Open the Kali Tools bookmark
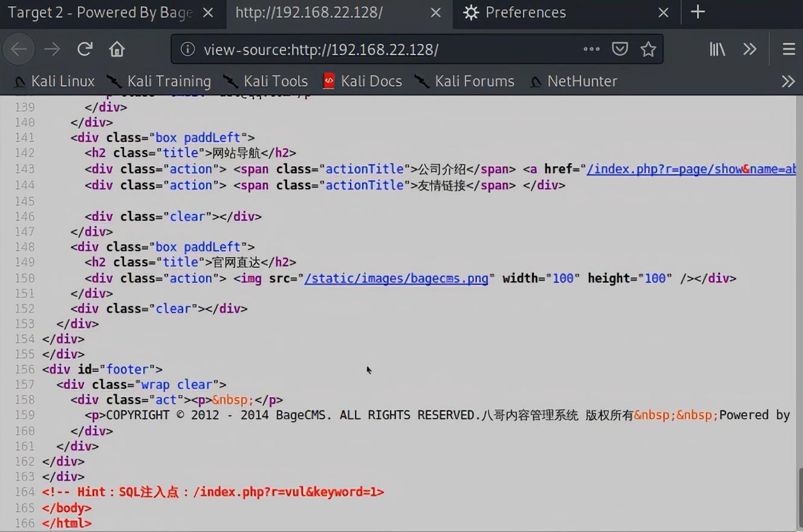803x532 pixels. (x=265, y=81)
